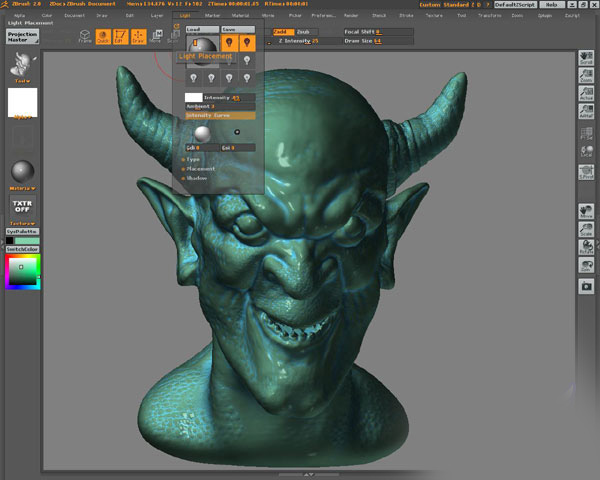Image resolution: width=600 pixels, height=480 pixels.
Task: Click the Help button
Action: [552, 5]
